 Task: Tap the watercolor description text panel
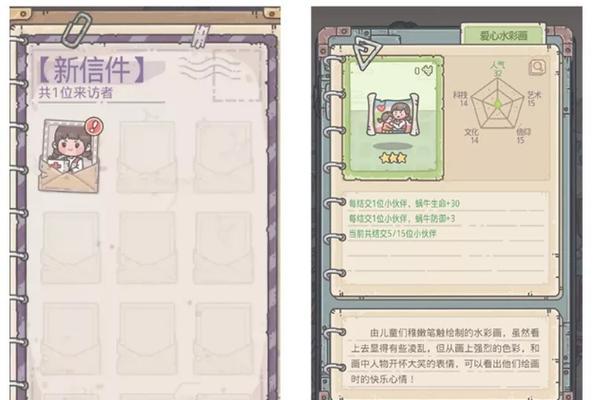pos(445,356)
